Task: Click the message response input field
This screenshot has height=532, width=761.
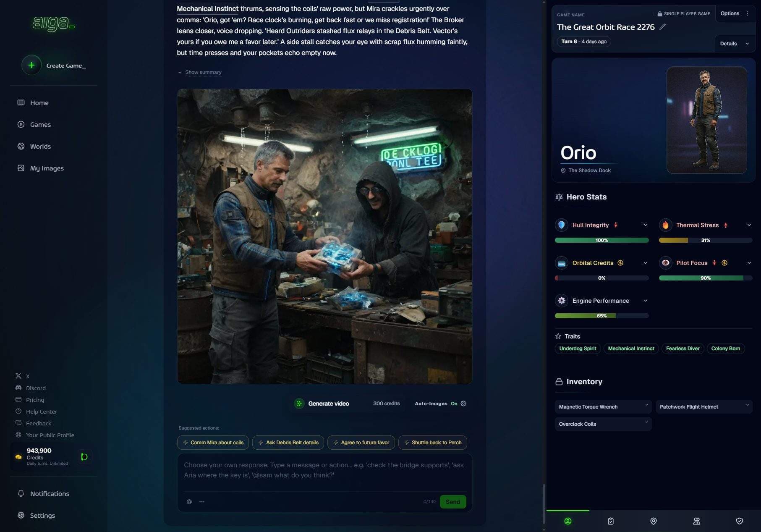Action: [x=324, y=471]
